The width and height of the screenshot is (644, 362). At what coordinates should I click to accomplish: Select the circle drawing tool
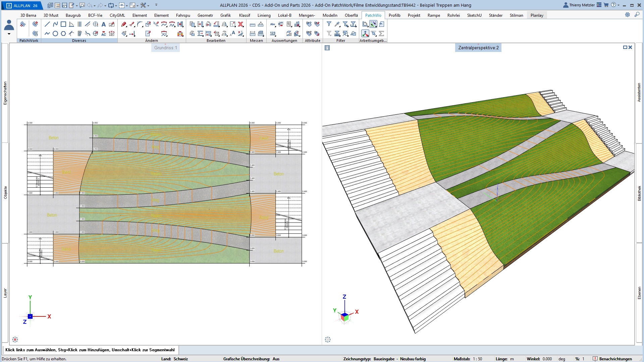[55, 34]
